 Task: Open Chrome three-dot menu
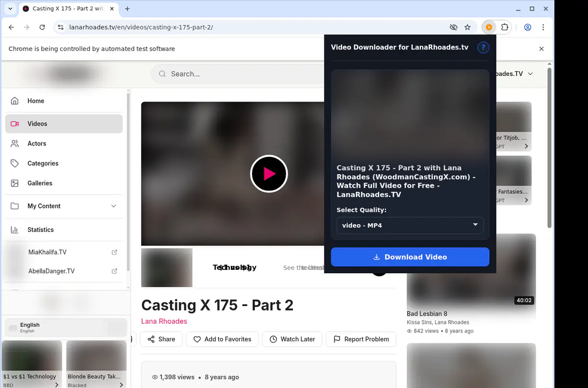[x=543, y=27]
